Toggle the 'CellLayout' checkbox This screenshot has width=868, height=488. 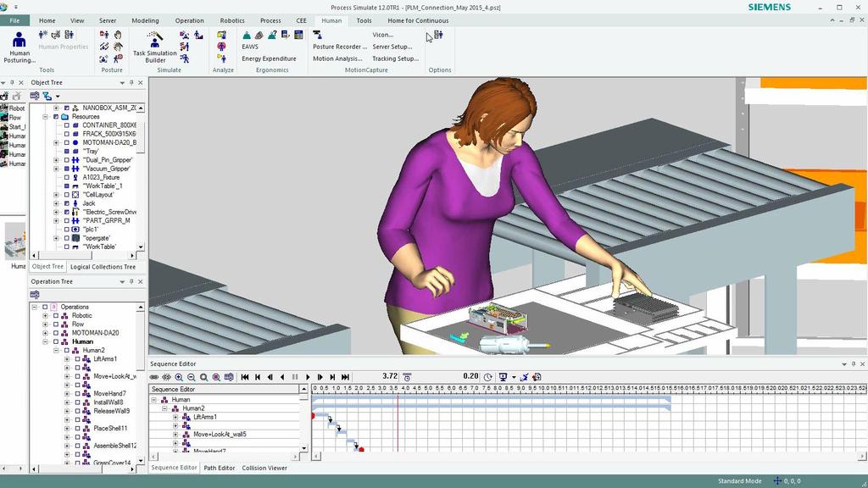(x=66, y=195)
